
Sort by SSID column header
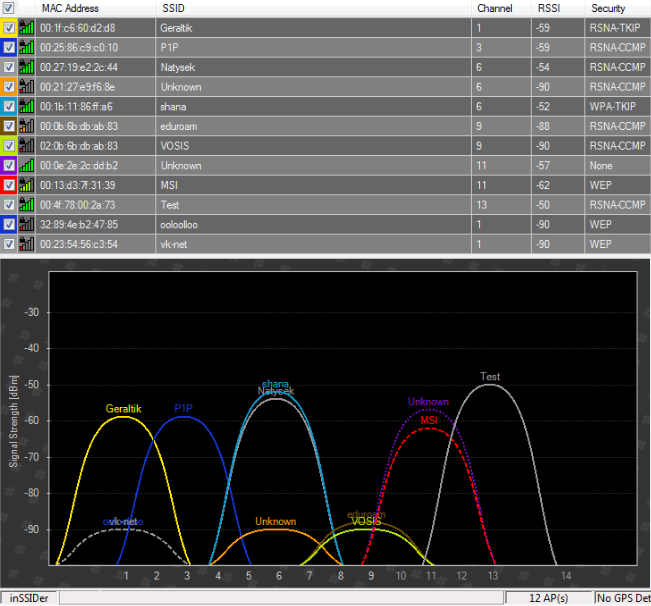click(313, 8)
